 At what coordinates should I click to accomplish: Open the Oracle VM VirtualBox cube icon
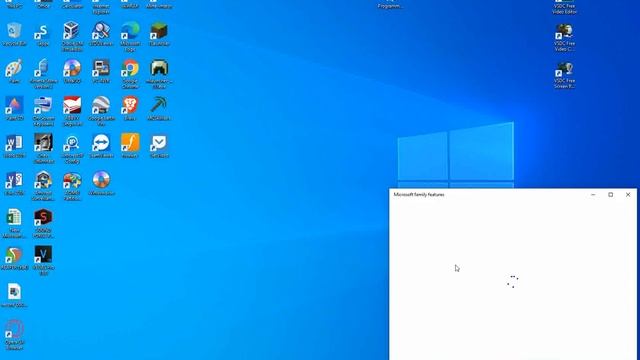pyautogui.click(x=72, y=31)
